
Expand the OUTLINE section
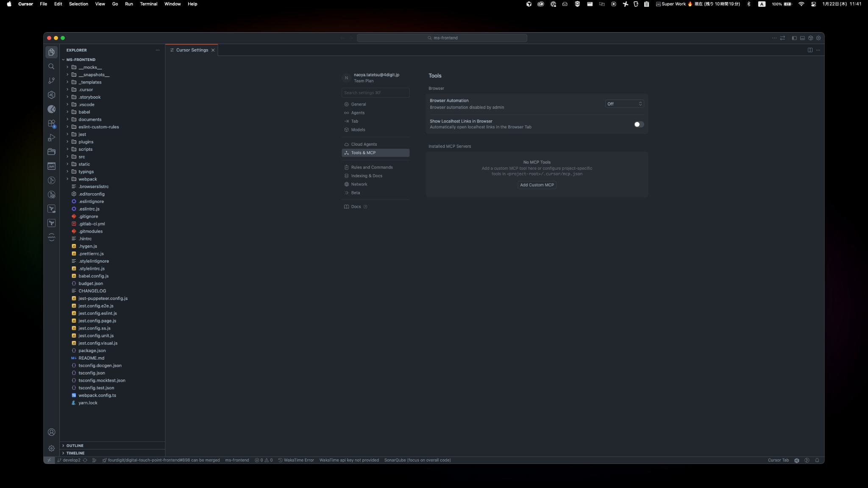[112, 446]
